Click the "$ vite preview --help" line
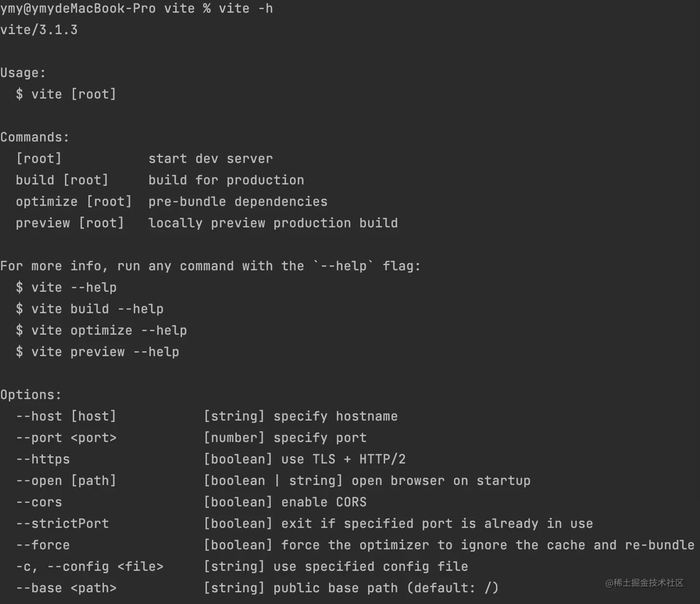Image resolution: width=700 pixels, height=604 pixels. point(98,352)
